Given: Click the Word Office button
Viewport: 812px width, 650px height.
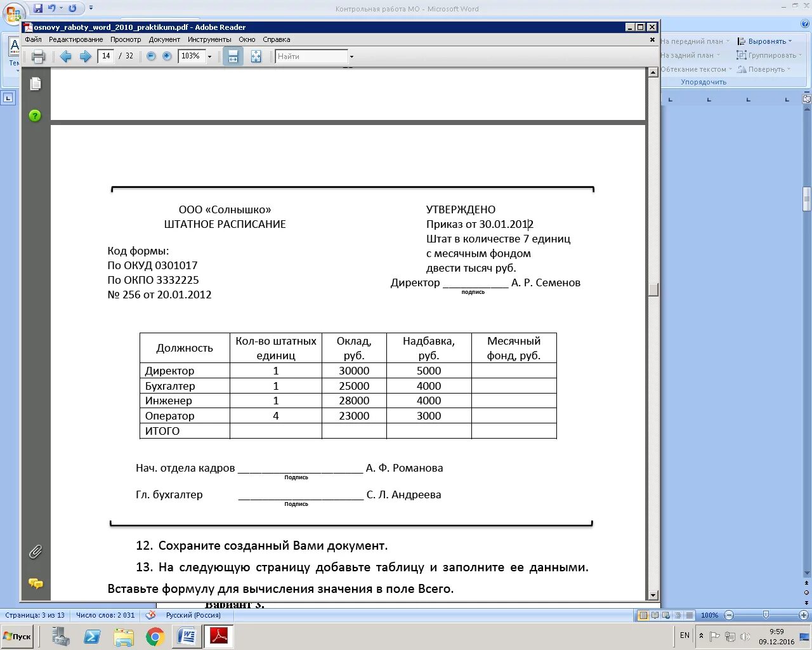Looking at the screenshot, I should pos(14,13).
